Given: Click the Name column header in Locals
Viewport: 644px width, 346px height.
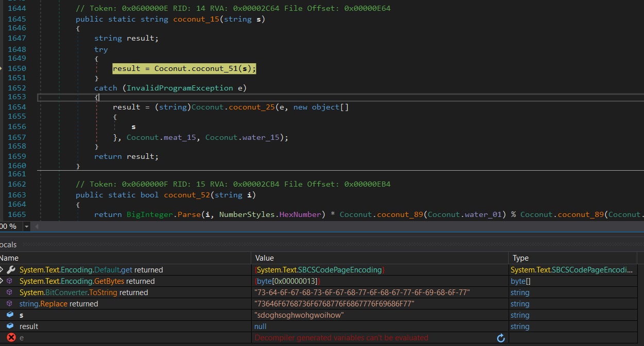Looking at the screenshot, I should pyautogui.click(x=9, y=258).
